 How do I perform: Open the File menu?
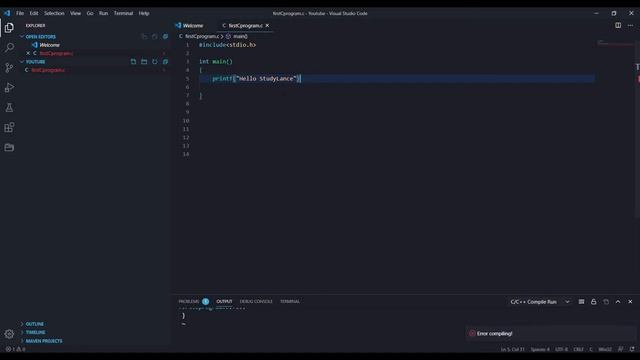pyautogui.click(x=20, y=13)
